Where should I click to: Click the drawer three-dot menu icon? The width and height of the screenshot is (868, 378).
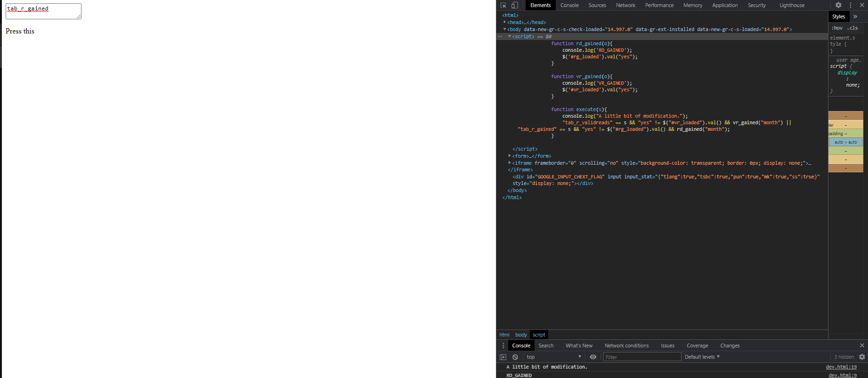point(503,346)
